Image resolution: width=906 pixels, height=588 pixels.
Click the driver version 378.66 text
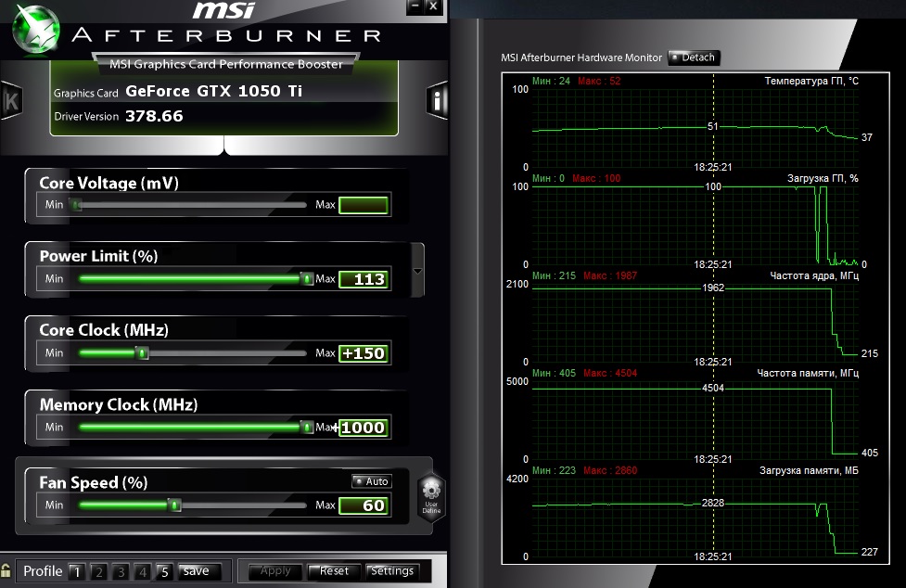(154, 116)
